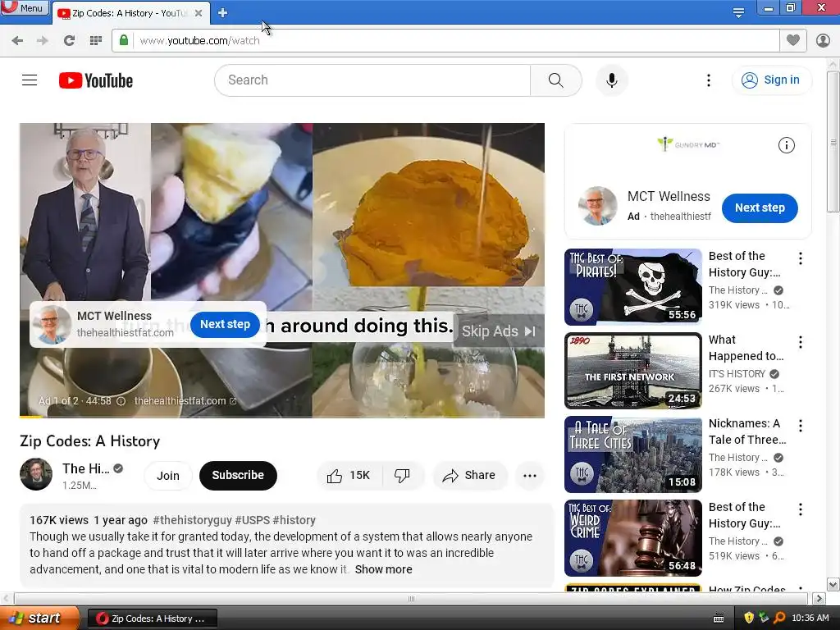Reload the current page

point(69,41)
